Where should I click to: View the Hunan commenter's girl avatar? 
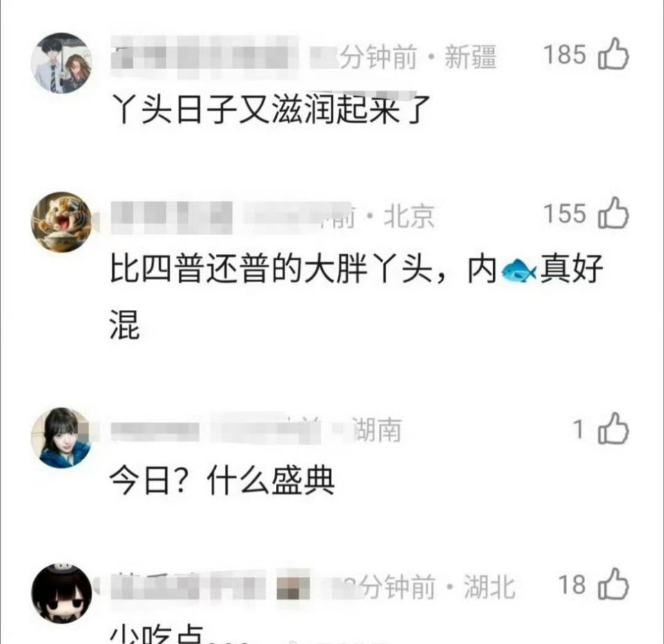click(62, 438)
